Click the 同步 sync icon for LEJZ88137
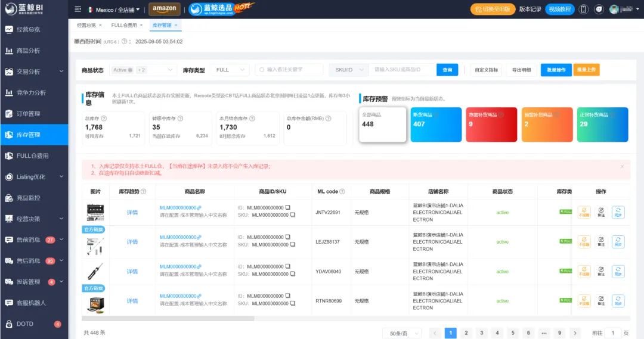This screenshot has height=339, width=644. 618,242
